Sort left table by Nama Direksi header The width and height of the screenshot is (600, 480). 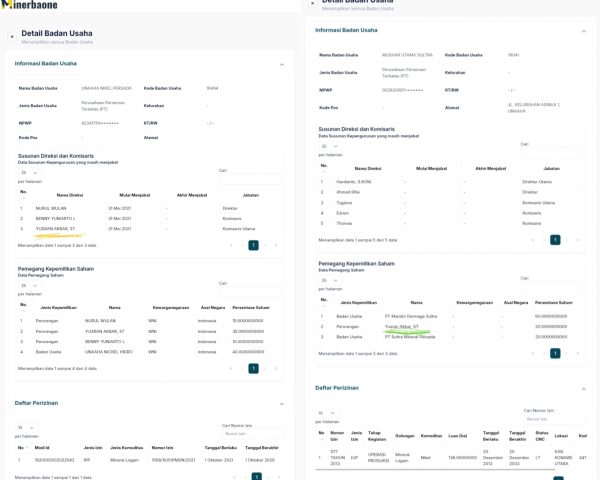(x=76, y=194)
